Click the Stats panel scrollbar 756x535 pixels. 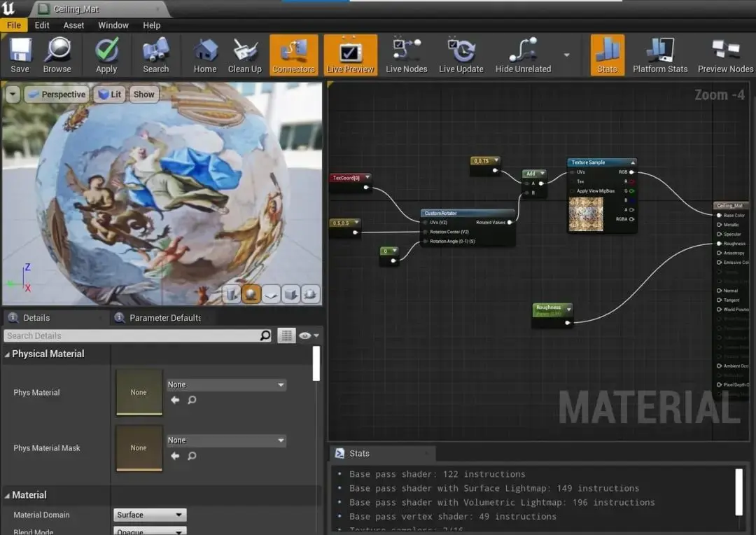tap(738, 492)
